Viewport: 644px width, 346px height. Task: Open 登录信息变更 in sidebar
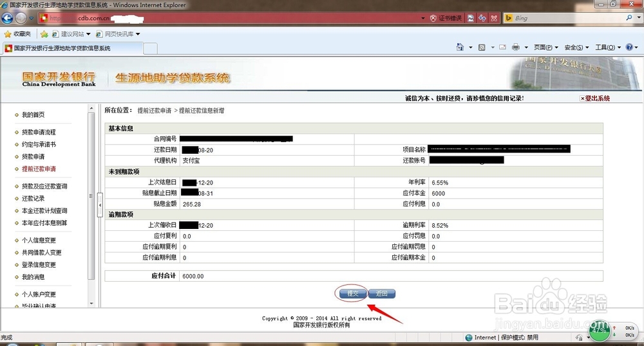point(39,265)
